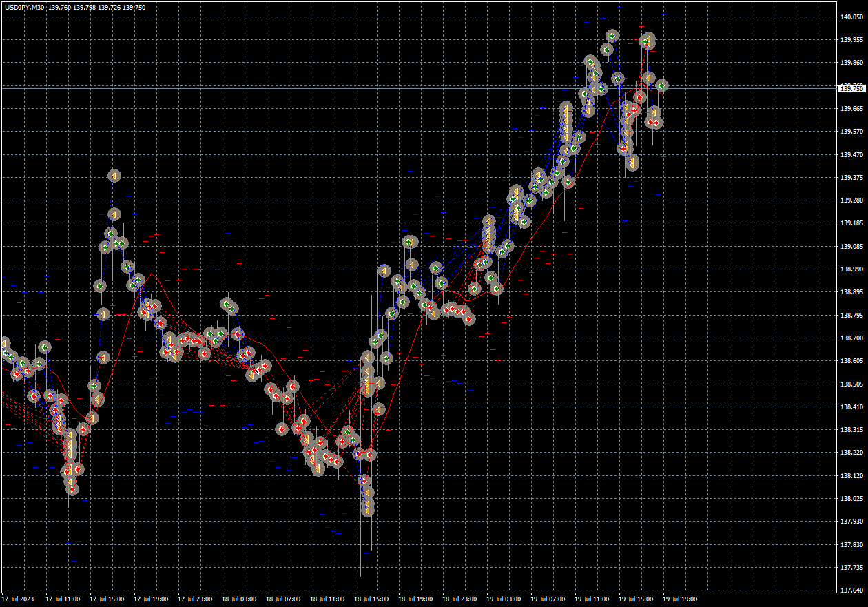The height and width of the screenshot is (607, 868).
Task: Select the current price label 139.750
Action: tap(852, 88)
